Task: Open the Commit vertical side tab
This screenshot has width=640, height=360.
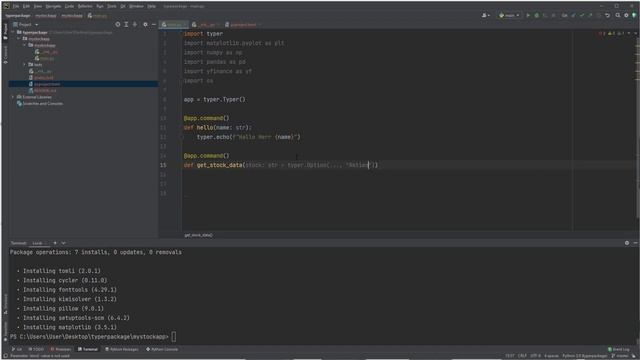Action: [x=5, y=55]
